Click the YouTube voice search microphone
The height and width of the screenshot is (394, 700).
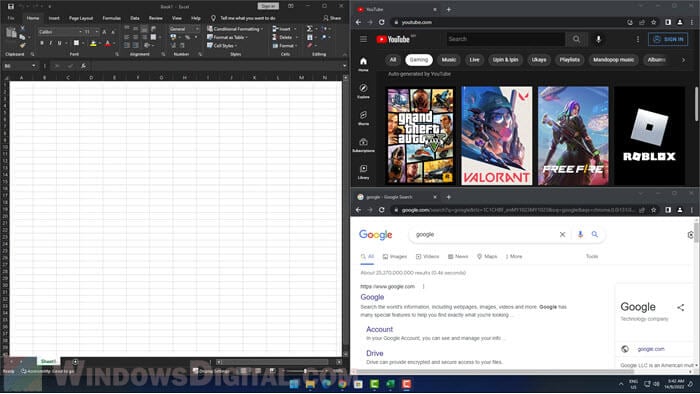click(x=599, y=39)
